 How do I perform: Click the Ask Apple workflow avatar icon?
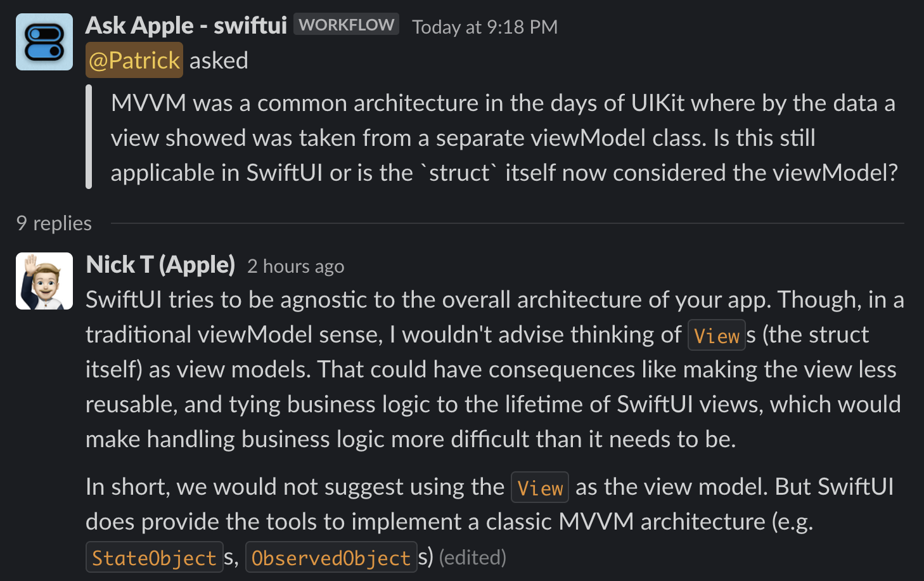(x=44, y=42)
